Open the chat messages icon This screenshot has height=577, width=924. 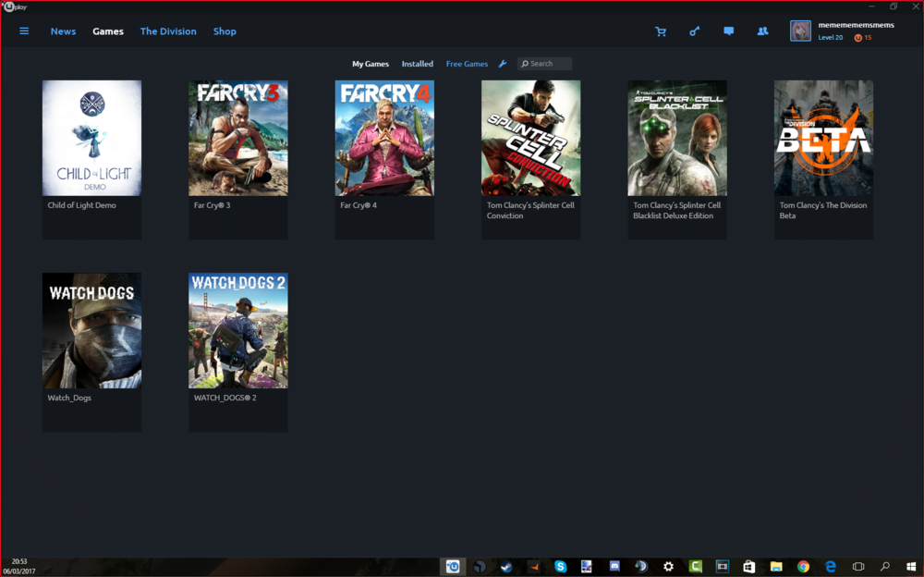[728, 31]
